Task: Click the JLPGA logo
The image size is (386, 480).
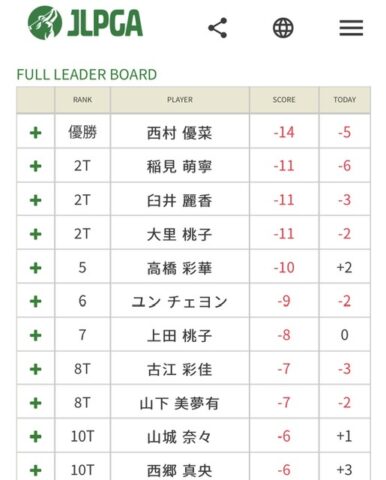Action: coord(85,23)
